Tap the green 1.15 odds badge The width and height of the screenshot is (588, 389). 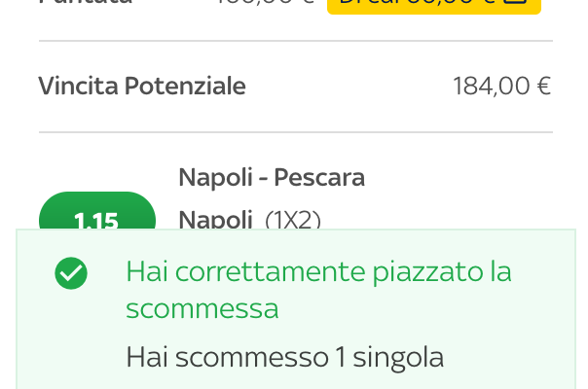pos(97,210)
